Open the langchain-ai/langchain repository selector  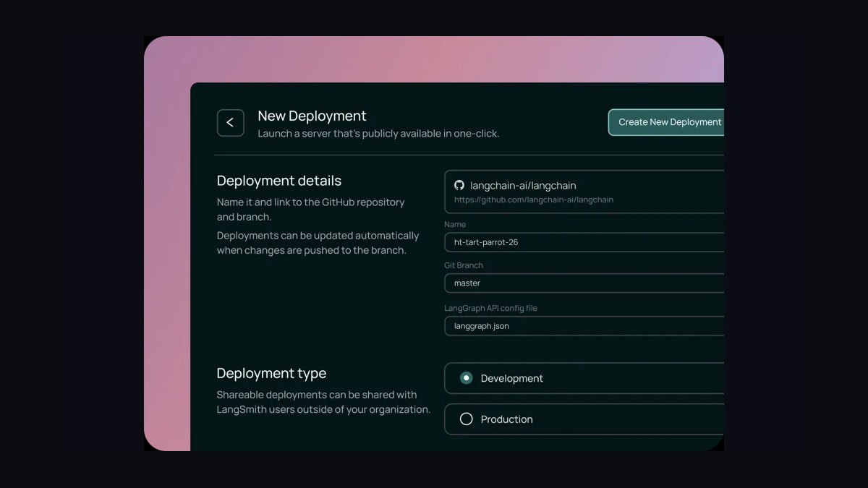coord(584,192)
